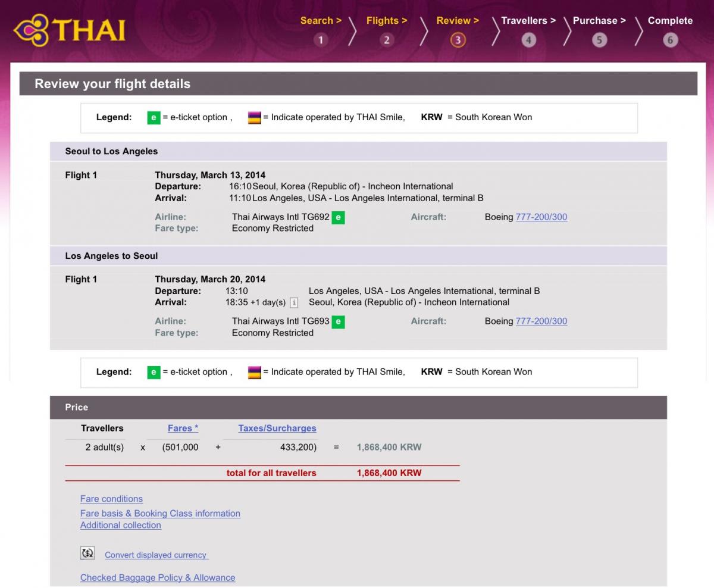Open Checked Baggage Policy & Allowance
Viewport: 714px width, 588px height.
point(158,577)
